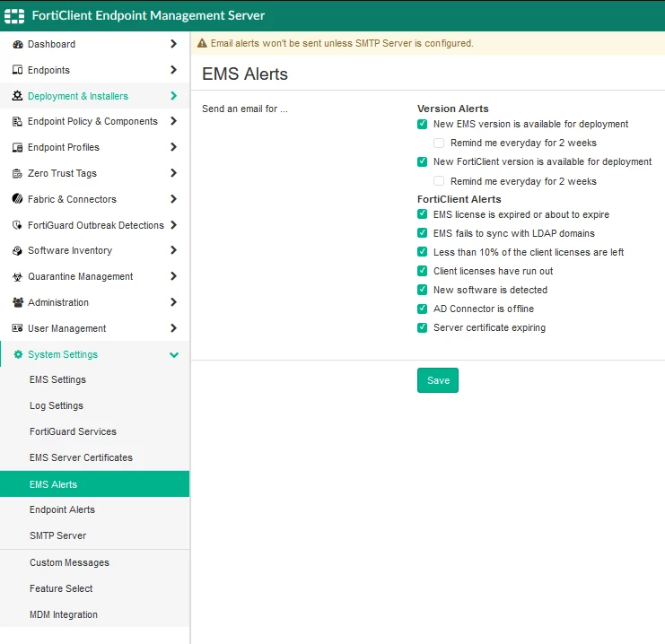Toggle New software is detected checkbox
Screen dimensions: 665x644
pos(422,290)
